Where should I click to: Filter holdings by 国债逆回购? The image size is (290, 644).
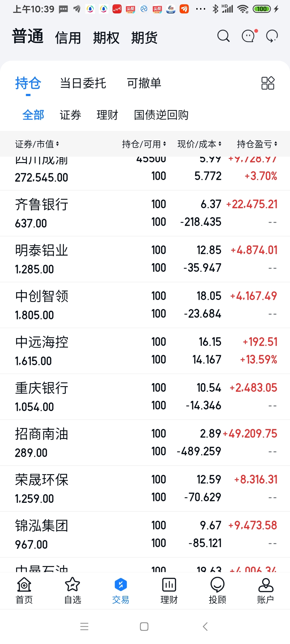pos(161,115)
